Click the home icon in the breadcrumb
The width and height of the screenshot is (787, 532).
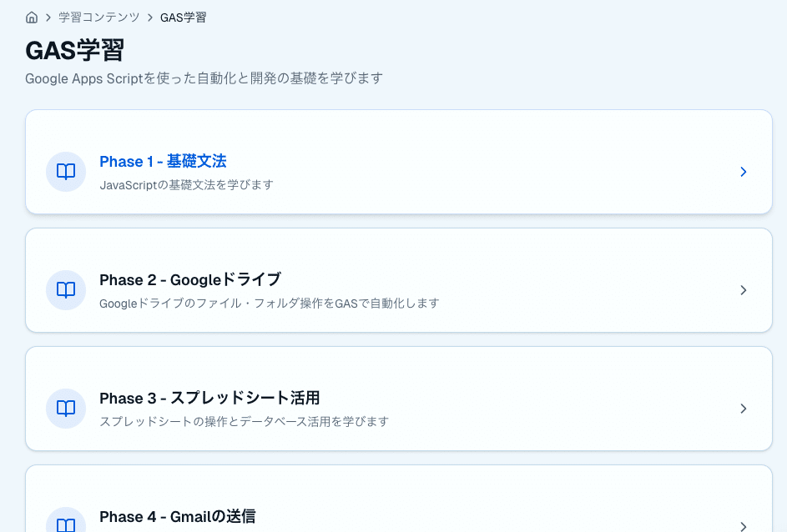[31, 17]
